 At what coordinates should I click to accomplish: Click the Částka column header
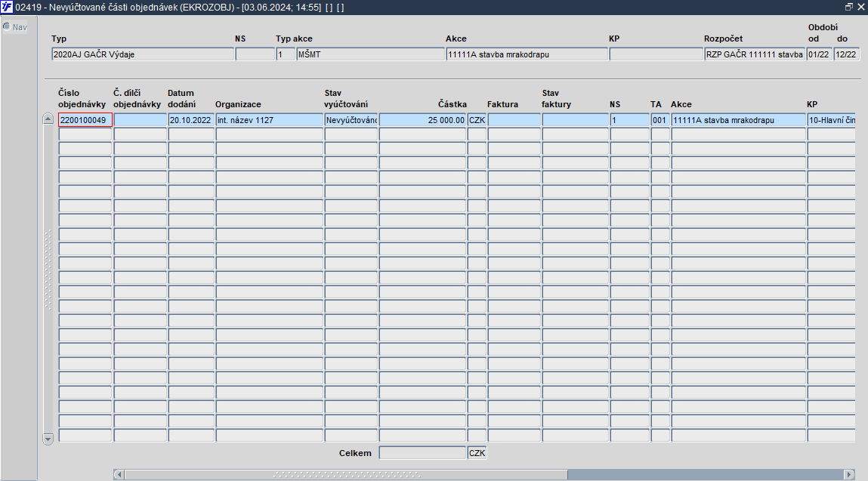tap(453, 104)
